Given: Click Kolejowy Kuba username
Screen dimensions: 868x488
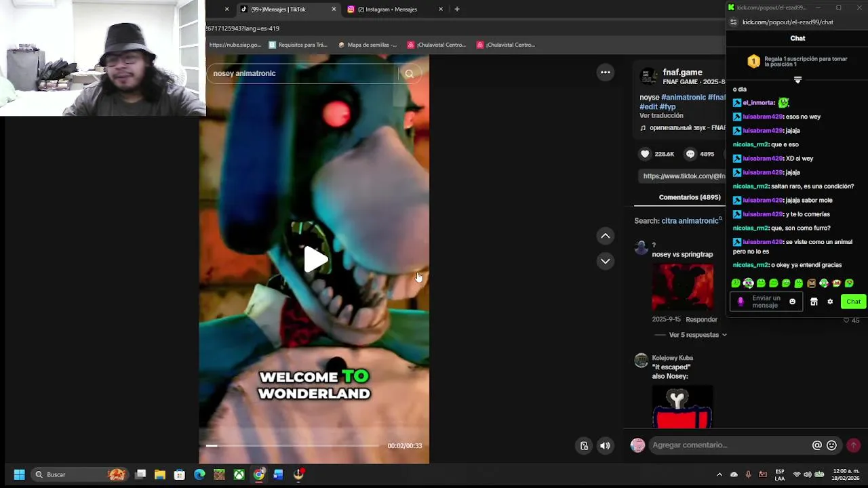Looking at the screenshot, I should coord(672,358).
